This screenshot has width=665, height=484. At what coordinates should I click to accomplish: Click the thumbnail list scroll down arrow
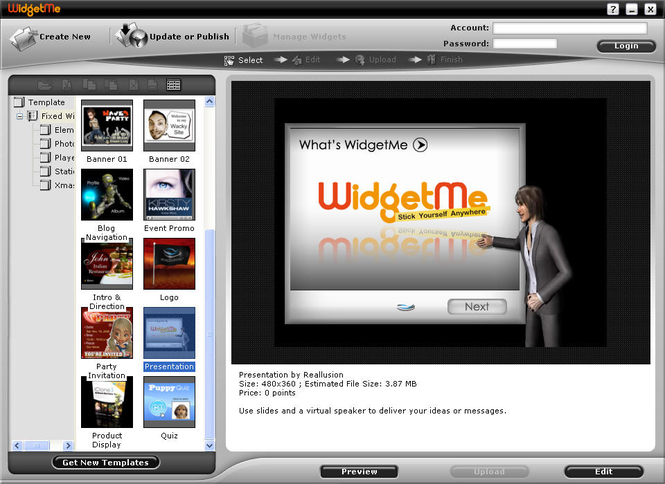coord(210,445)
